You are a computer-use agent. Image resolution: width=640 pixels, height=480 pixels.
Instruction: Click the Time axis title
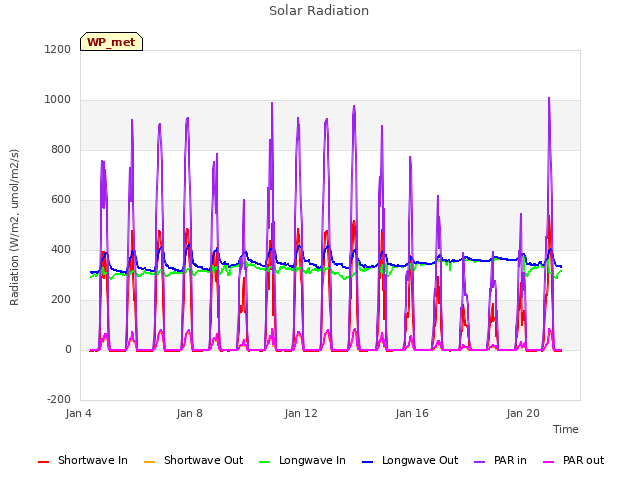[565, 429]
